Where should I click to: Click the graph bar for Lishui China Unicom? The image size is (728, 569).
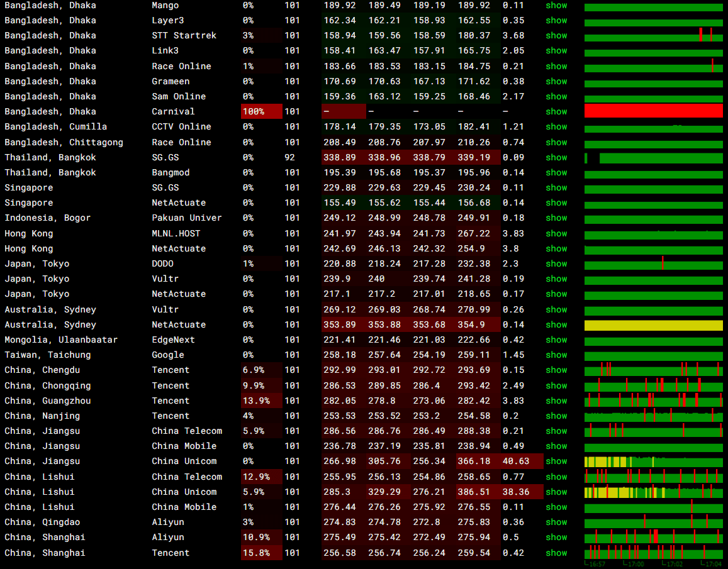pos(653,492)
